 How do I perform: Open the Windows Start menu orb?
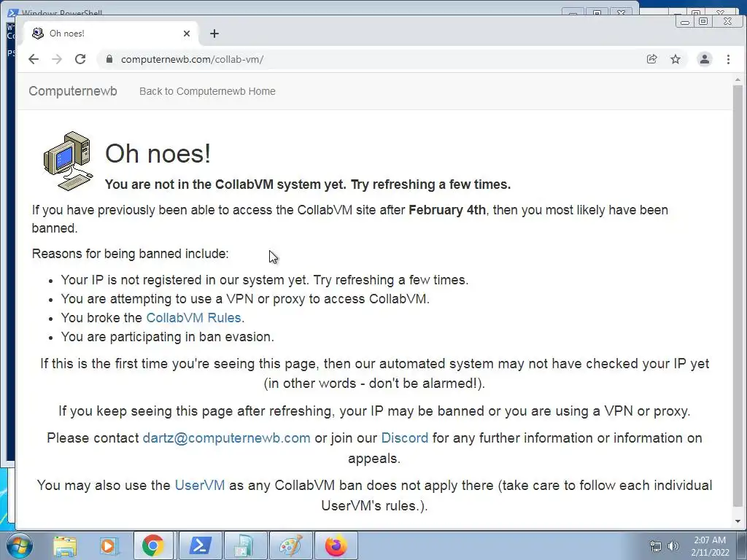point(19,545)
